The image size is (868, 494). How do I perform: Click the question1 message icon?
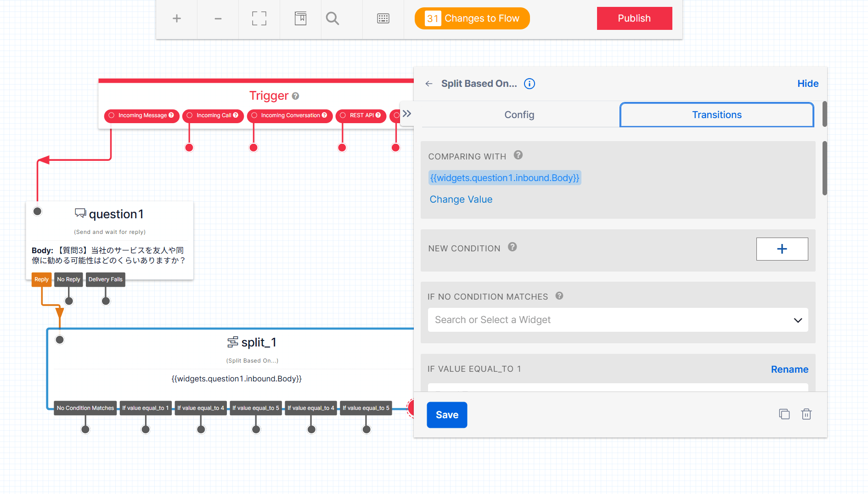pyautogui.click(x=80, y=213)
